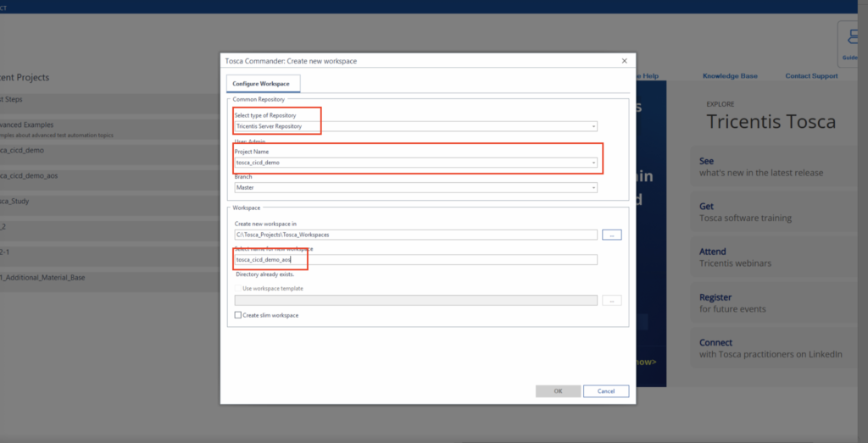Enable the Create slim workspace checkbox
868x443 pixels.
(238, 315)
